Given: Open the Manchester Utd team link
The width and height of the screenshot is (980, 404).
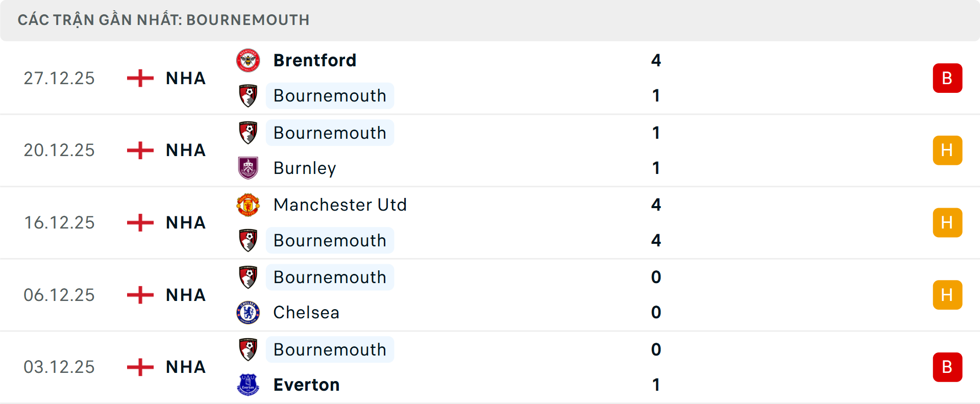Looking at the screenshot, I should point(340,205).
